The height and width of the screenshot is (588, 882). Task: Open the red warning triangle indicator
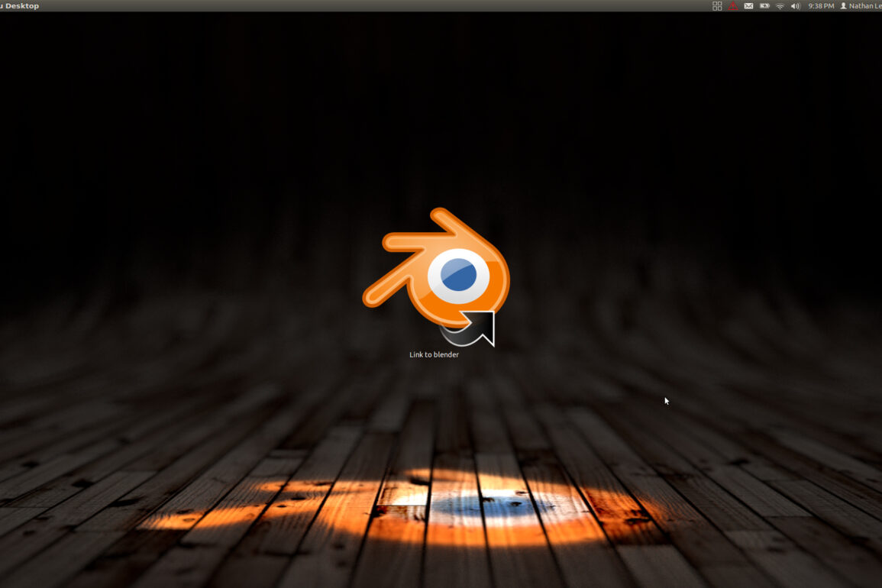pyautogui.click(x=733, y=6)
